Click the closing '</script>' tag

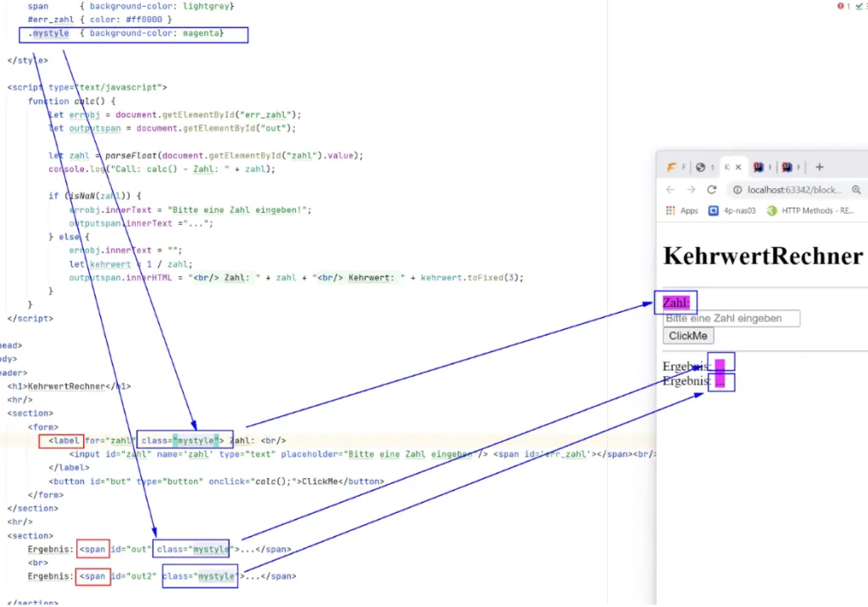coord(31,319)
